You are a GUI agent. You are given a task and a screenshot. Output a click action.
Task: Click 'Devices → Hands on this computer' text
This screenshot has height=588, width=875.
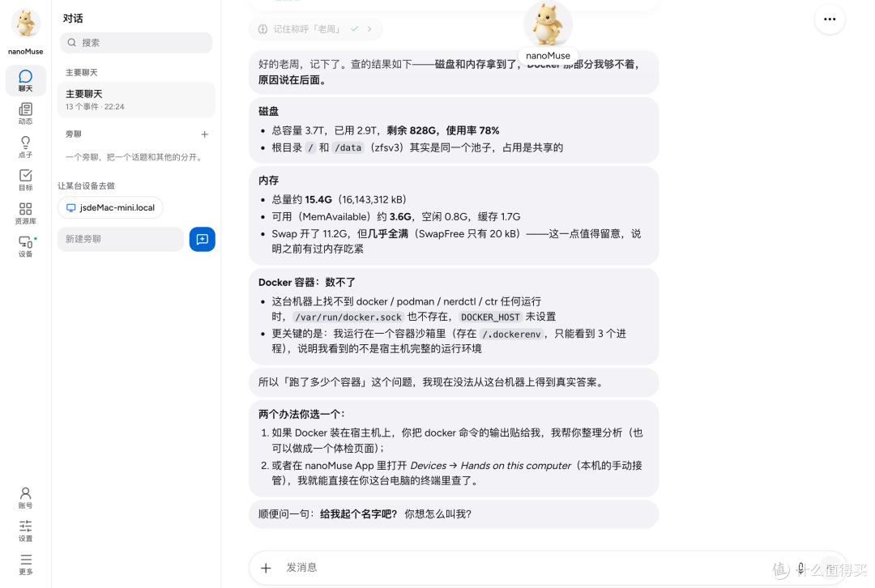[490, 465]
